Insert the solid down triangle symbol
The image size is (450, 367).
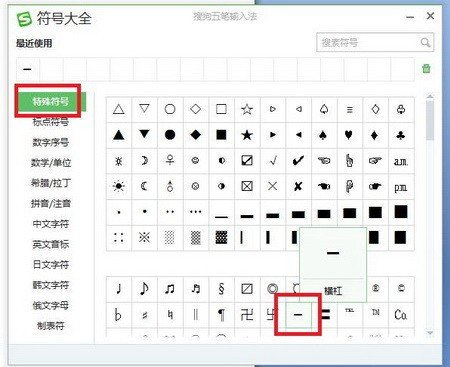click(x=144, y=135)
